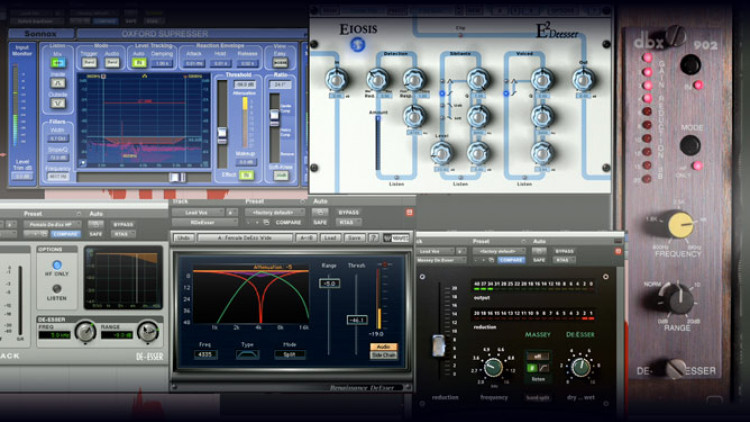Click the Type filter shape icon in Renaissance DeEsser
750x422 pixels.
248,355
